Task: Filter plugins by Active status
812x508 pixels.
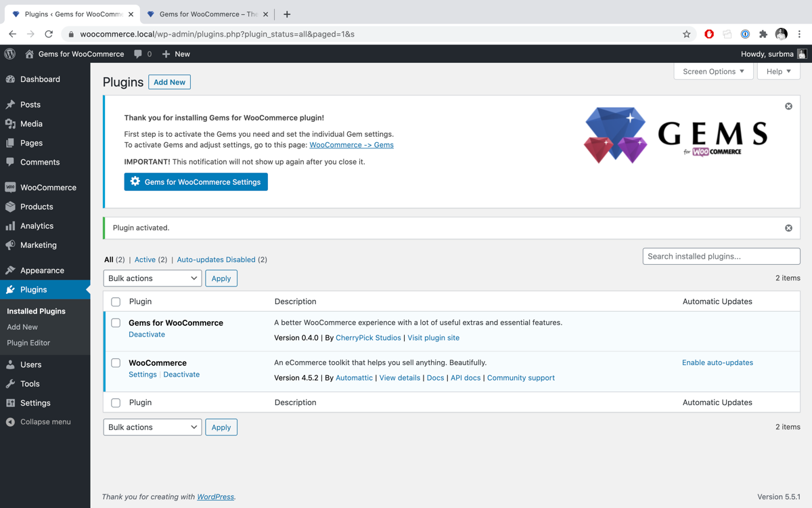Action: pos(145,259)
